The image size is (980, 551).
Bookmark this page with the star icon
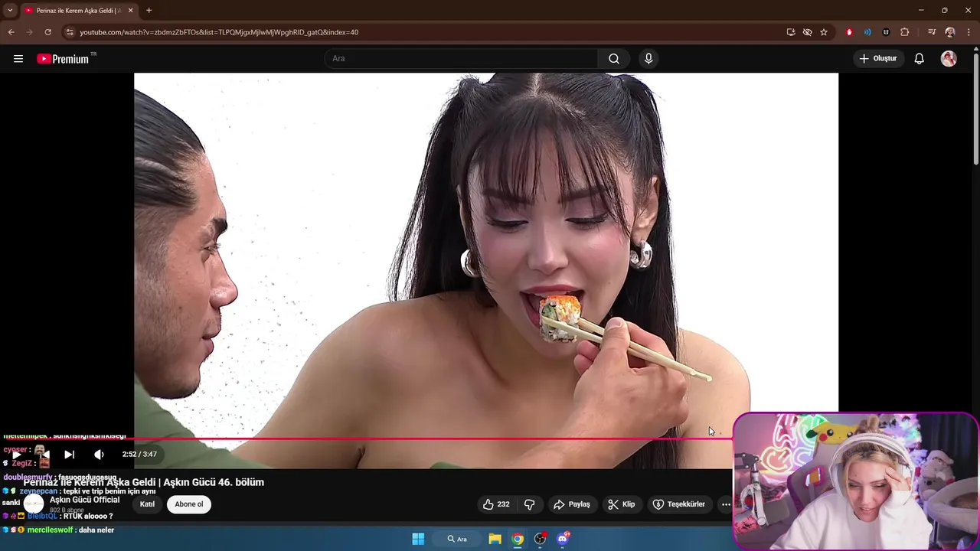[824, 32]
